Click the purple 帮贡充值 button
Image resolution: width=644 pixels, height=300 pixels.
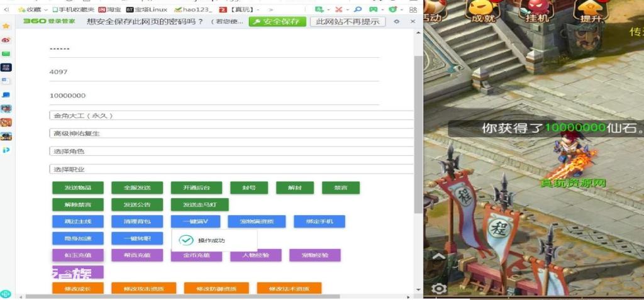pyautogui.click(x=137, y=255)
